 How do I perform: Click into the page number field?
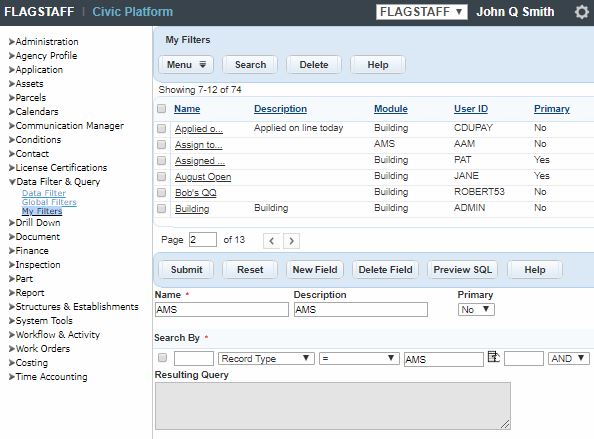(x=203, y=240)
